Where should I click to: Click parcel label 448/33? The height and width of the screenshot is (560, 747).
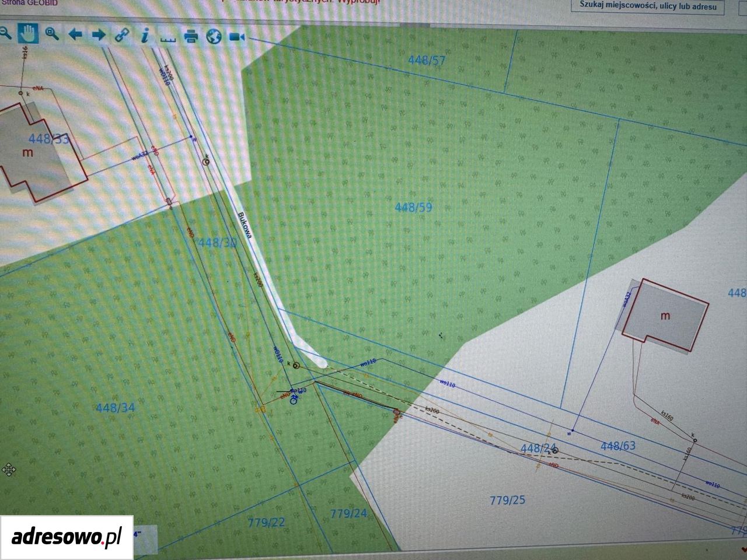(x=48, y=139)
